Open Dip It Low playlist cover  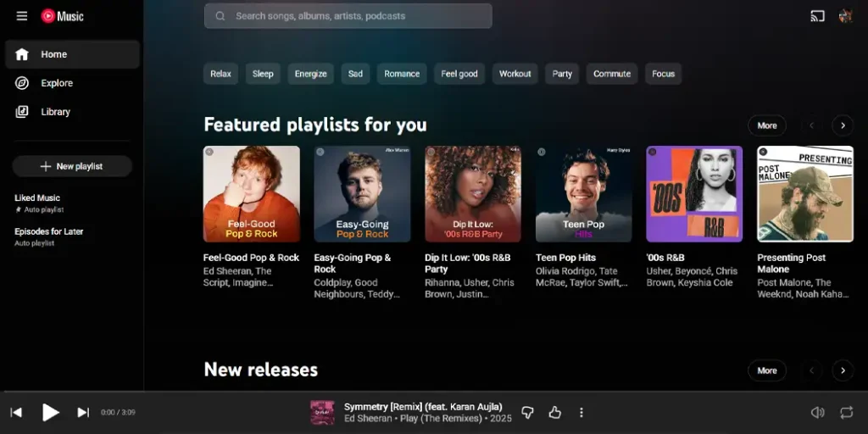click(x=473, y=194)
